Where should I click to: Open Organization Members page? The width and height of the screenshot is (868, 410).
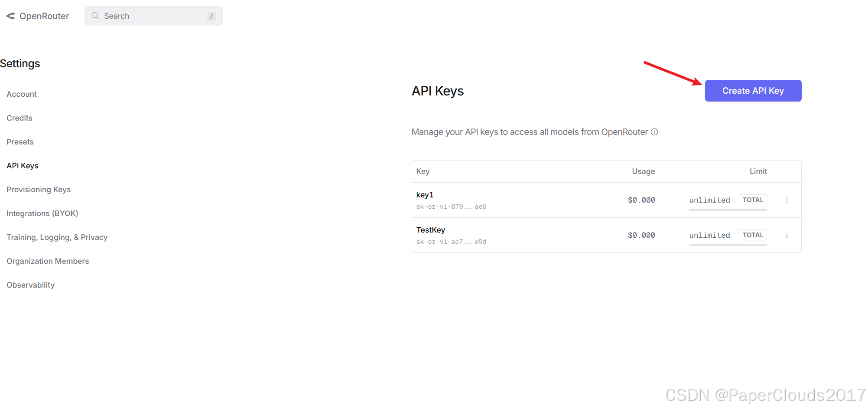click(48, 261)
